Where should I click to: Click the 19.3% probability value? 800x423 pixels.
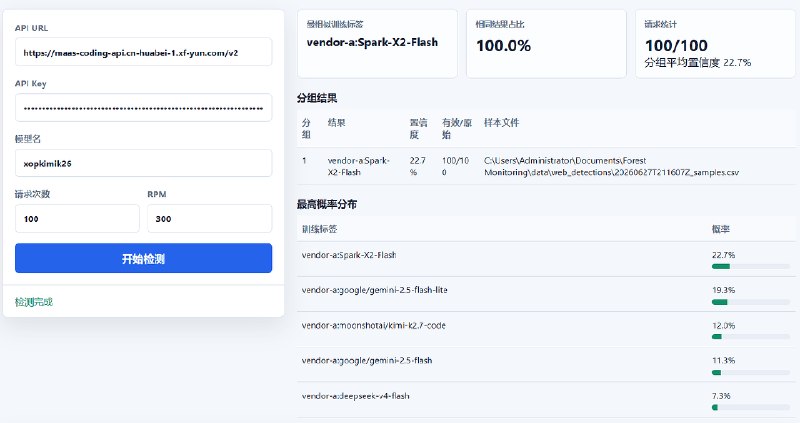coord(723,290)
